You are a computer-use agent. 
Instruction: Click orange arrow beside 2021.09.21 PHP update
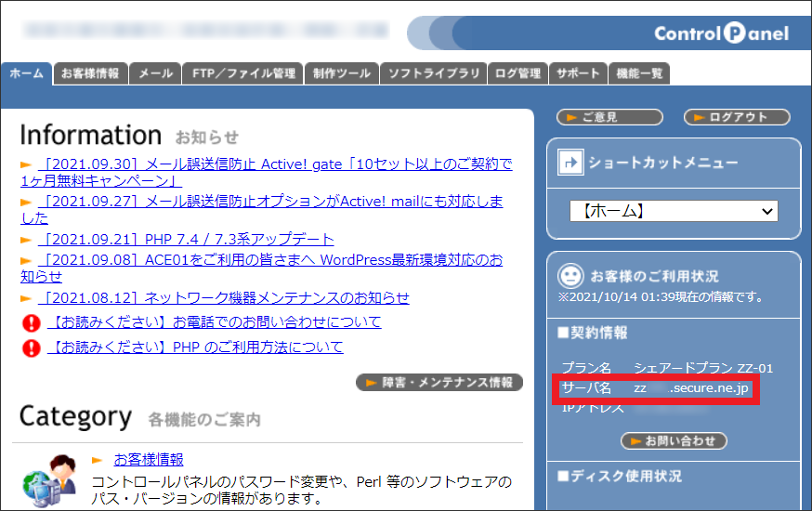click(26, 240)
